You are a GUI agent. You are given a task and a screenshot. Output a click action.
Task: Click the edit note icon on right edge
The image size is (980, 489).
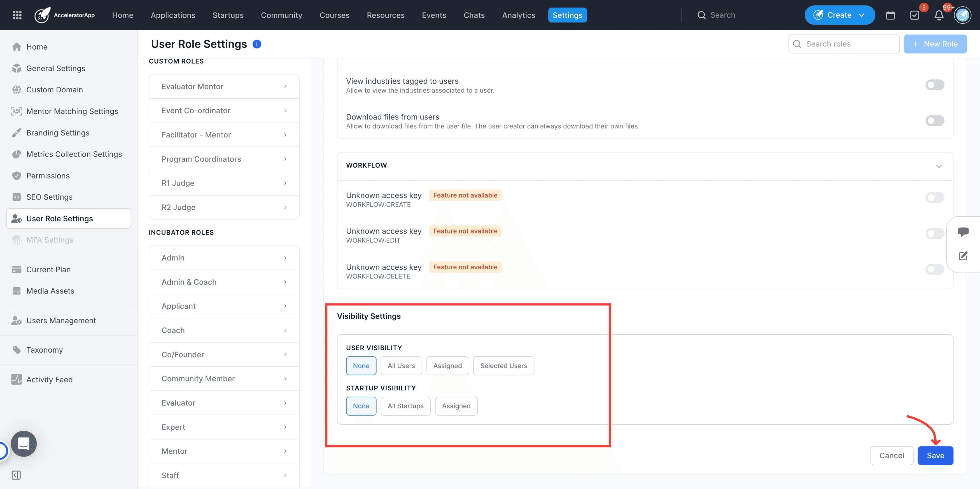[963, 256]
